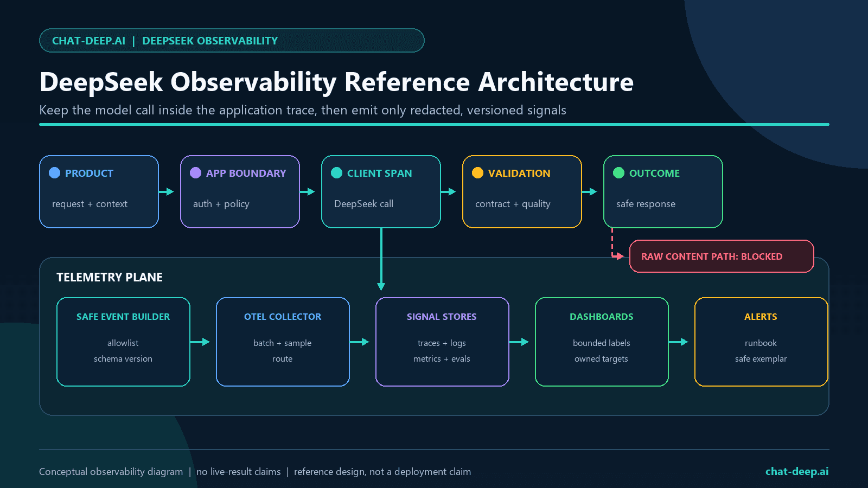Click the 'batch + sample' text
Image resolution: width=868 pixels, height=488 pixels.
(283, 343)
